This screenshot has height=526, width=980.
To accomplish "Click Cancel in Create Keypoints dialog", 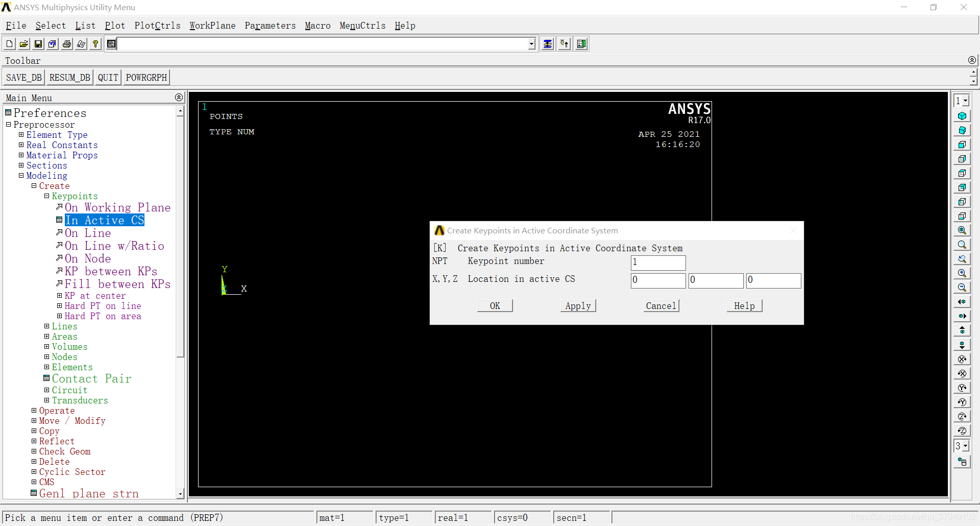I will 661,306.
